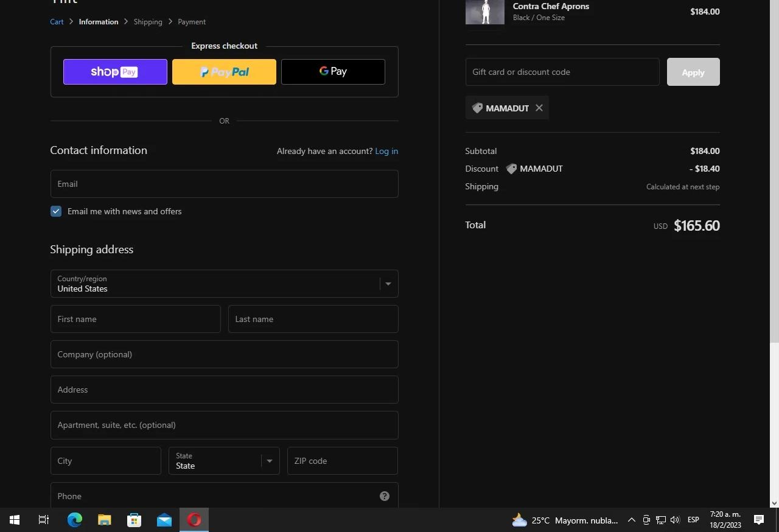Click the Apply discount button
This screenshot has height=532, width=779.
[693, 72]
